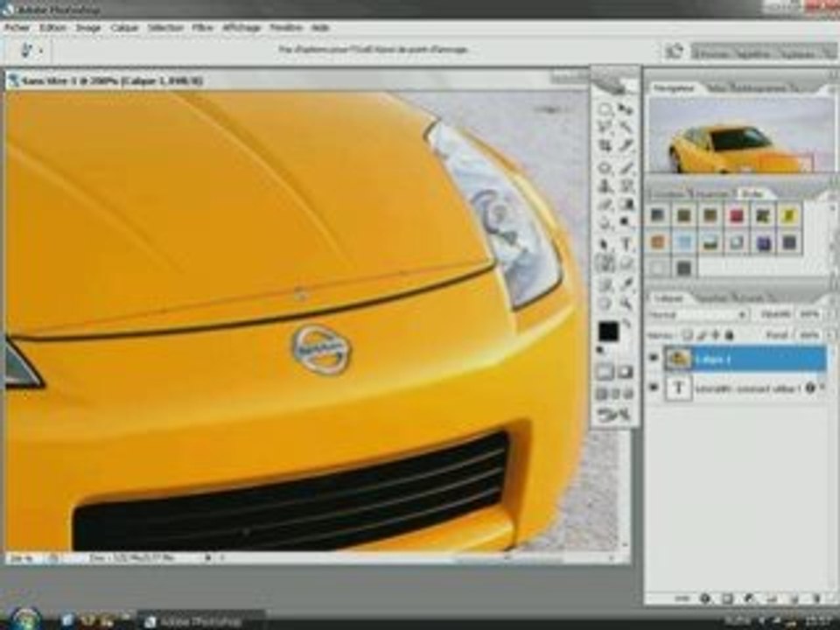Switch to full screen with menu bar mode
Viewport: 840px width, 630px height.
[x=615, y=395]
